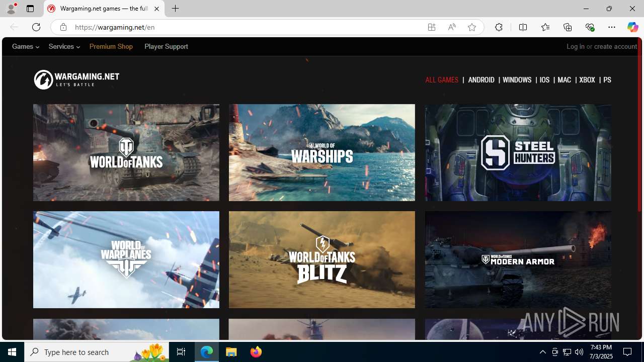Toggle Split screen icon
Viewport: 644px width, 362px height.
point(523,27)
